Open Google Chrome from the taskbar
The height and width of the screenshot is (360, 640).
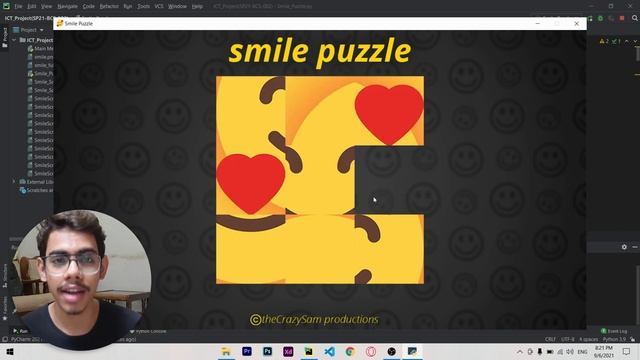point(350,351)
